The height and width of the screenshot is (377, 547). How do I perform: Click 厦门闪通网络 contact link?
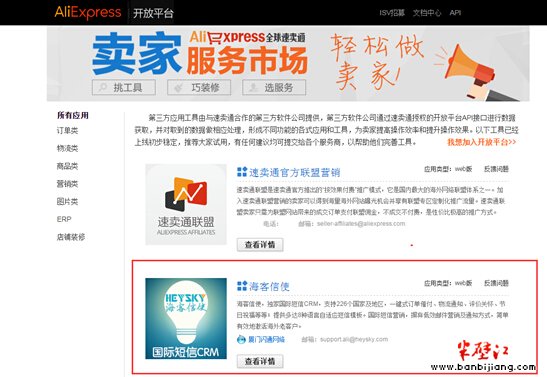[x=266, y=339]
